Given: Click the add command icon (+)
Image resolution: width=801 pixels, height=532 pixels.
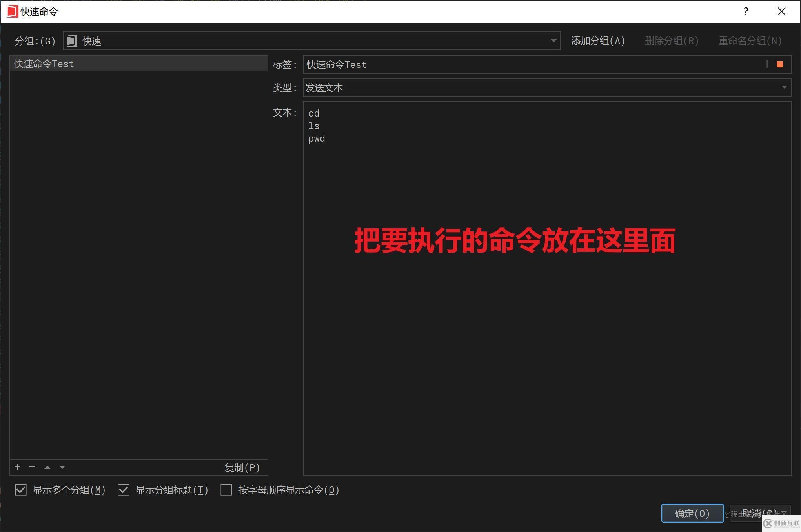Looking at the screenshot, I should (16, 467).
